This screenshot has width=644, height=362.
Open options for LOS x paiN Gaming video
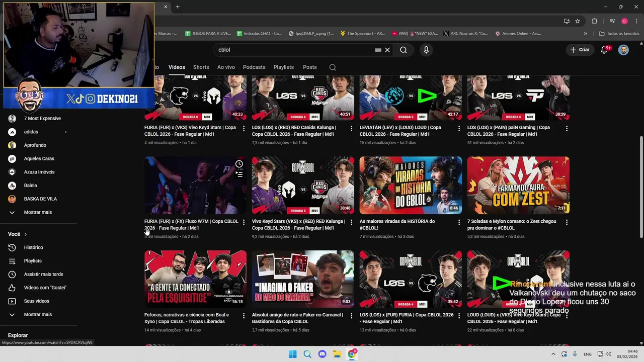pos(567,129)
